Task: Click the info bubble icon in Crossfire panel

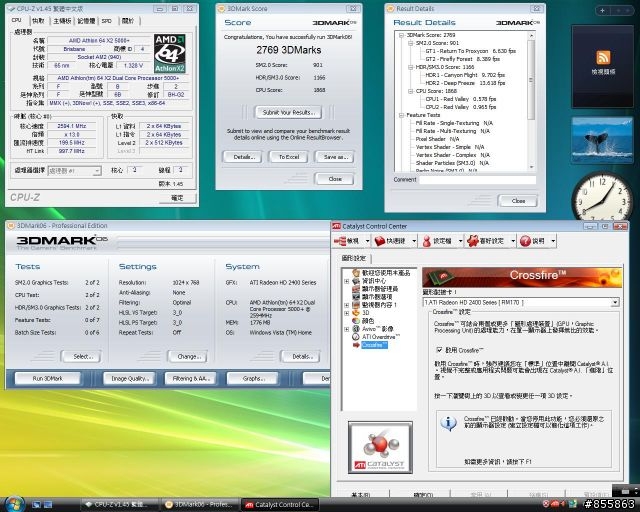Action: click(x=448, y=423)
